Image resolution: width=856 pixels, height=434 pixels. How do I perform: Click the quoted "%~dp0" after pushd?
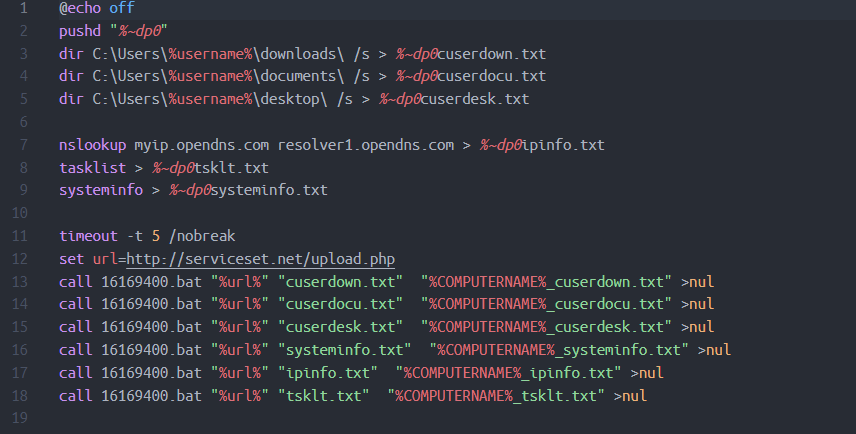pos(139,31)
